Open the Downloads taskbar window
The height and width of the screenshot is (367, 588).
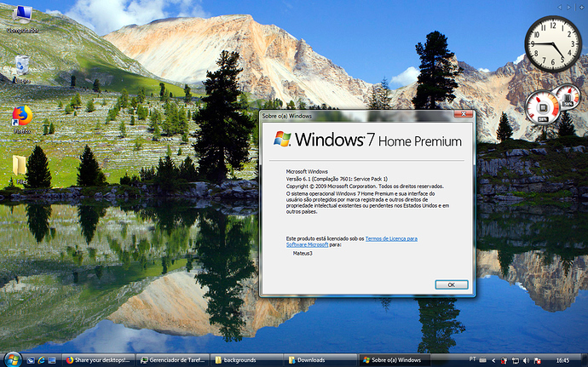click(321, 360)
